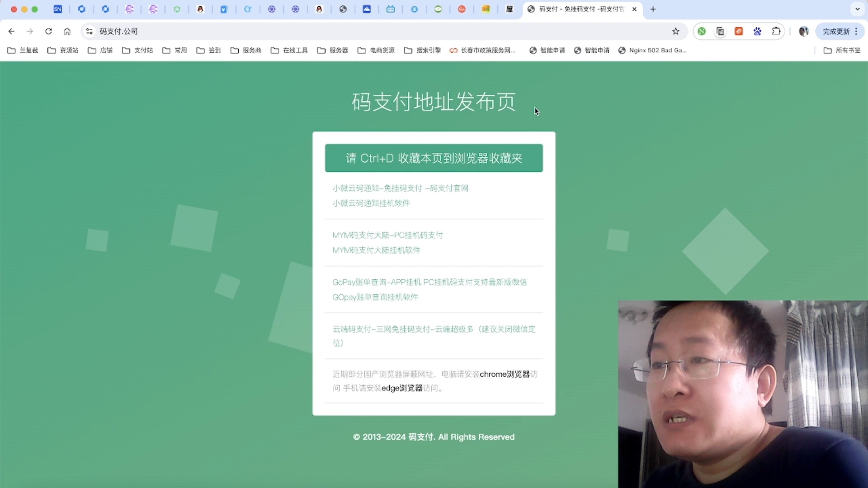Screen dimensions: 868x488
Task: Open the browser home page
Action: click(x=67, y=31)
